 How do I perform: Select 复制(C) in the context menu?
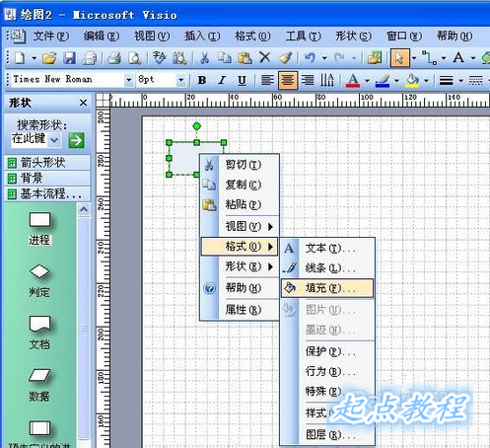tap(240, 185)
